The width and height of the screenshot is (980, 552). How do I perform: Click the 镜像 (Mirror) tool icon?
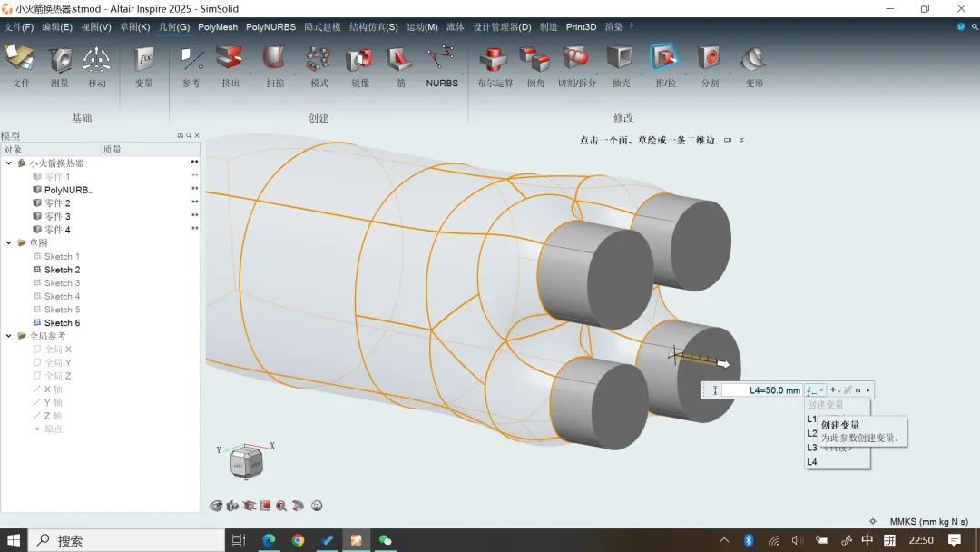[359, 61]
